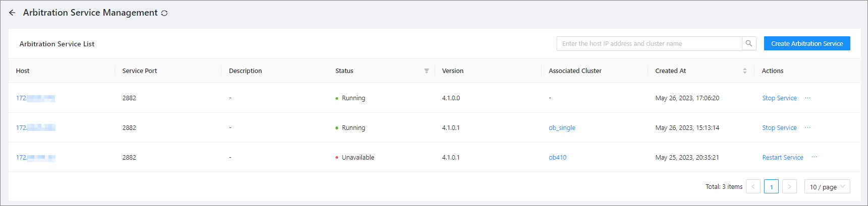Image resolution: width=868 pixels, height=206 pixels.
Task: Open the ob_single cluster link
Action: (562, 128)
